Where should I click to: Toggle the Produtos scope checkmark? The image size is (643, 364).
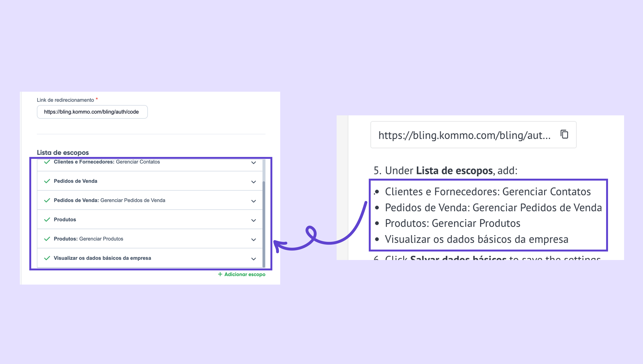[47, 220]
